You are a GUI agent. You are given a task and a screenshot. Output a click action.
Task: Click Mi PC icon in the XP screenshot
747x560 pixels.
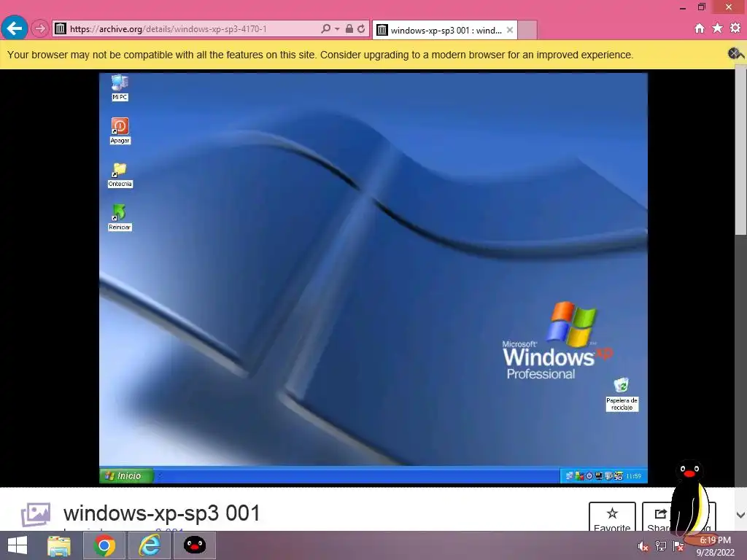click(x=120, y=87)
